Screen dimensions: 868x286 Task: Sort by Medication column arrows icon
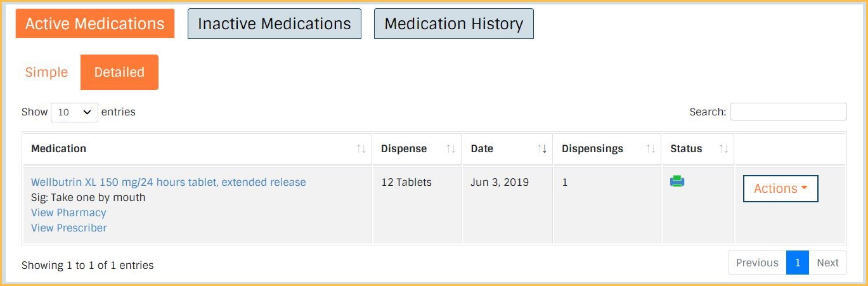click(x=361, y=149)
